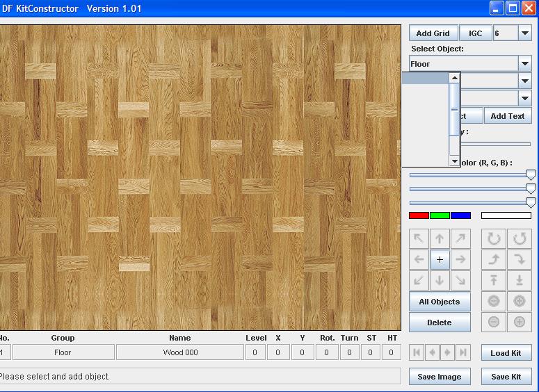
Task: Click plus circle icon in All Objects row
Action: click(x=520, y=302)
